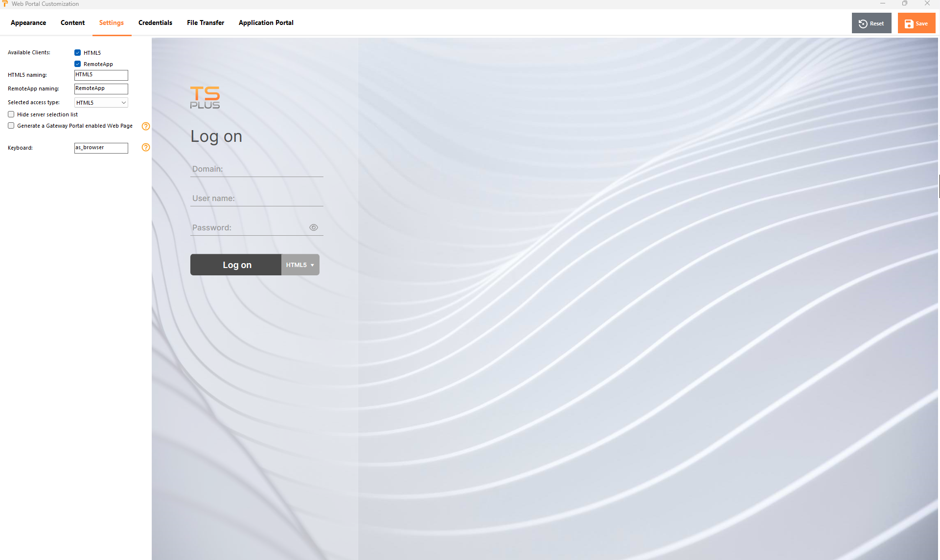The height and width of the screenshot is (560, 940).
Task: Expand the HTML5 button dropdown arrow
Action: (x=312, y=264)
